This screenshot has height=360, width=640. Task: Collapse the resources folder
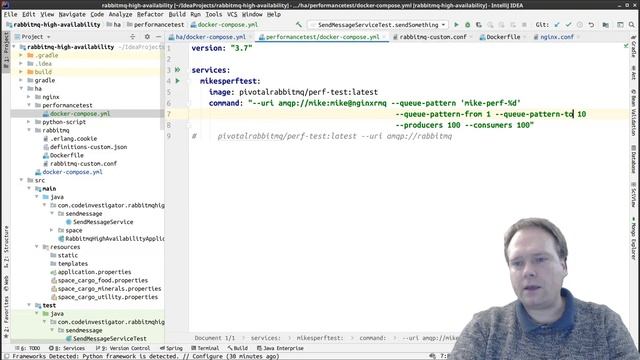(36, 247)
